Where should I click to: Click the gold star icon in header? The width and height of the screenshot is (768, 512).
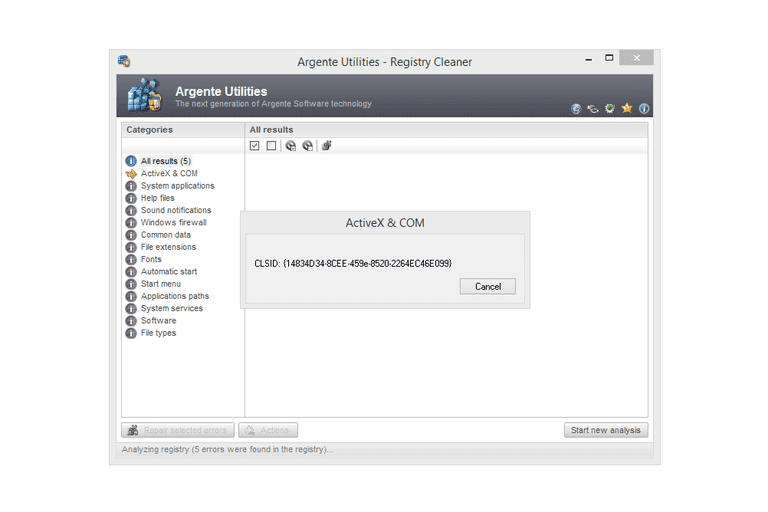tap(627, 108)
